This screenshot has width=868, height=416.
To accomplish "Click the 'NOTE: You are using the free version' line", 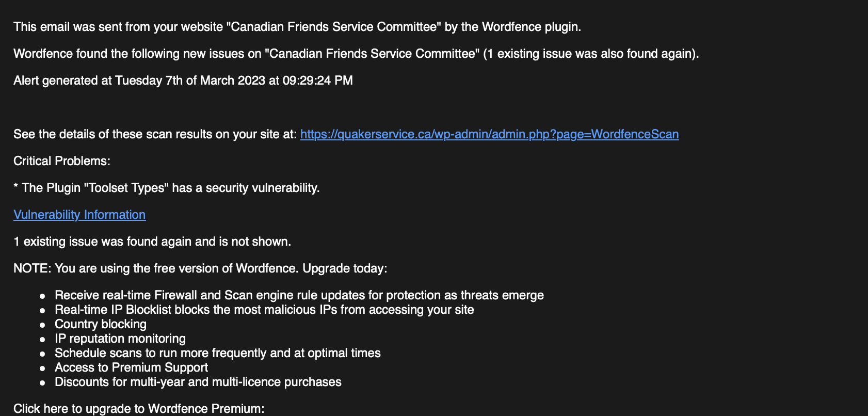I will (200, 268).
